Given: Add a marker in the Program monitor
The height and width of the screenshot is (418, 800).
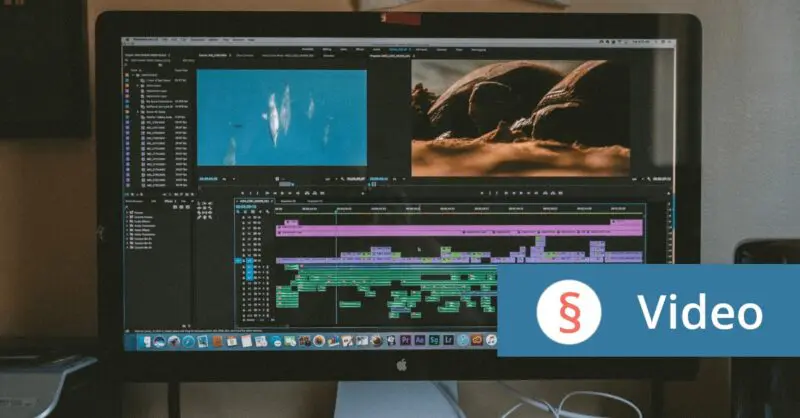Looking at the screenshot, I should [482, 193].
